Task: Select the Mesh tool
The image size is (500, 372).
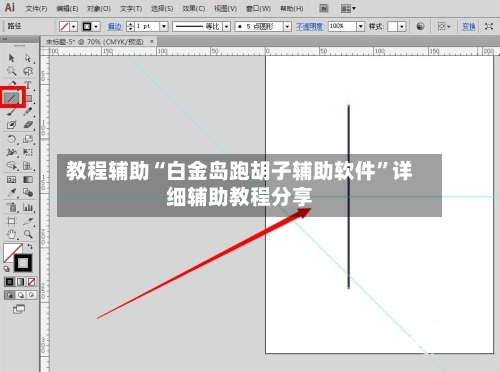Action: coord(11,180)
